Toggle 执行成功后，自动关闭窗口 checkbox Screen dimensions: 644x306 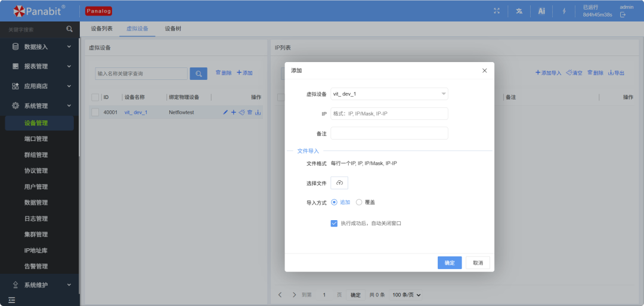[x=334, y=224]
